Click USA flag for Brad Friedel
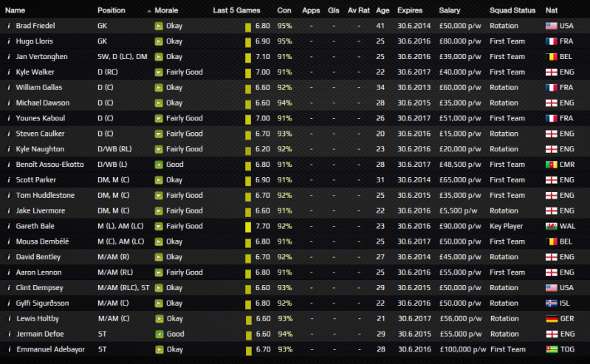This screenshot has width=590, height=364. pos(552,26)
